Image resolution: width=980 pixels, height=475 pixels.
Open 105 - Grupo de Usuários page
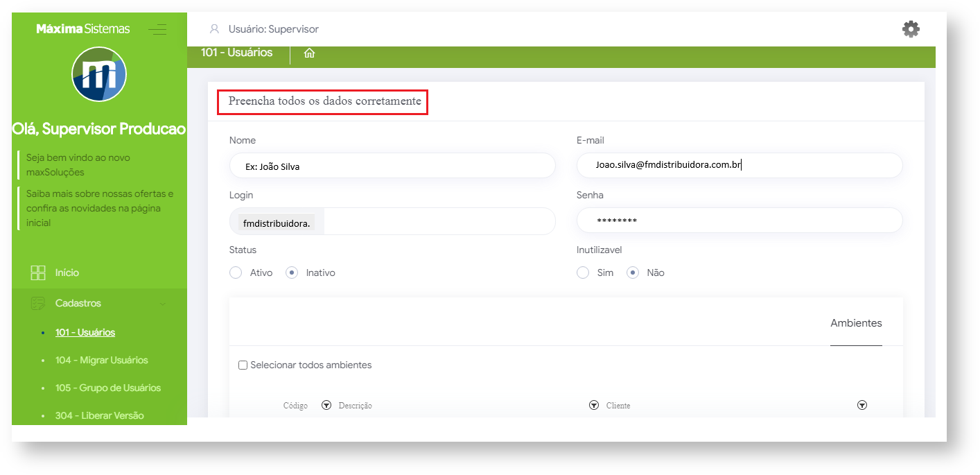pos(107,388)
